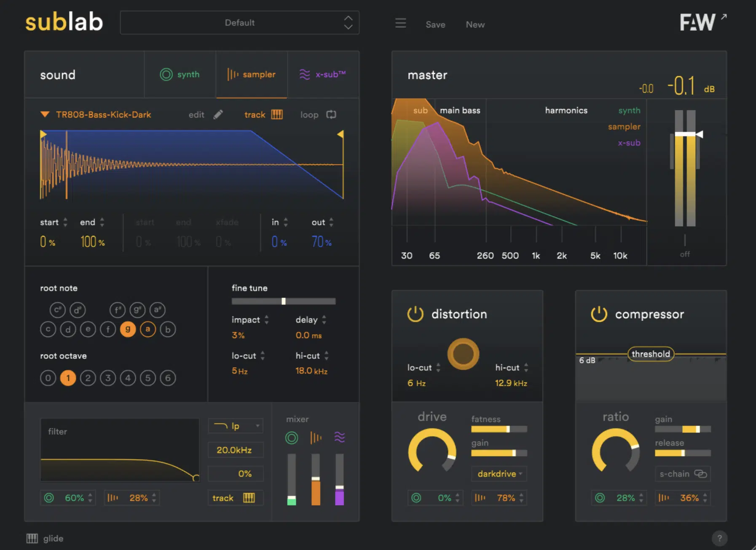Click the edit pencil icon
Screen dimensions: 756x550
click(x=218, y=115)
